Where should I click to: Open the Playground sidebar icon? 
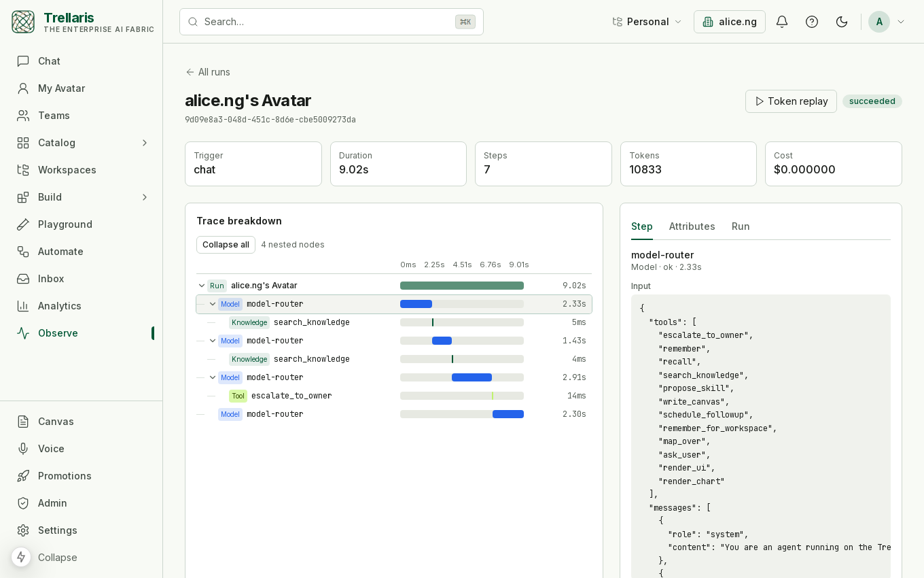click(x=23, y=224)
